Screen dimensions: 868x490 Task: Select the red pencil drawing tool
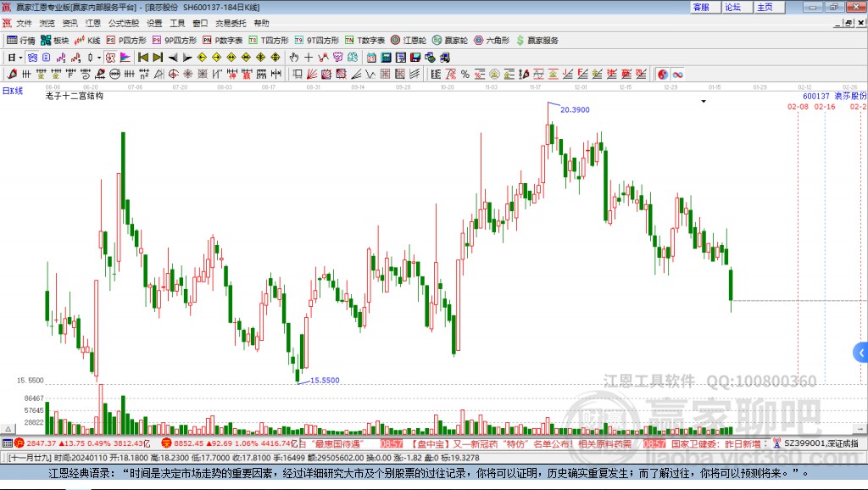point(12,75)
